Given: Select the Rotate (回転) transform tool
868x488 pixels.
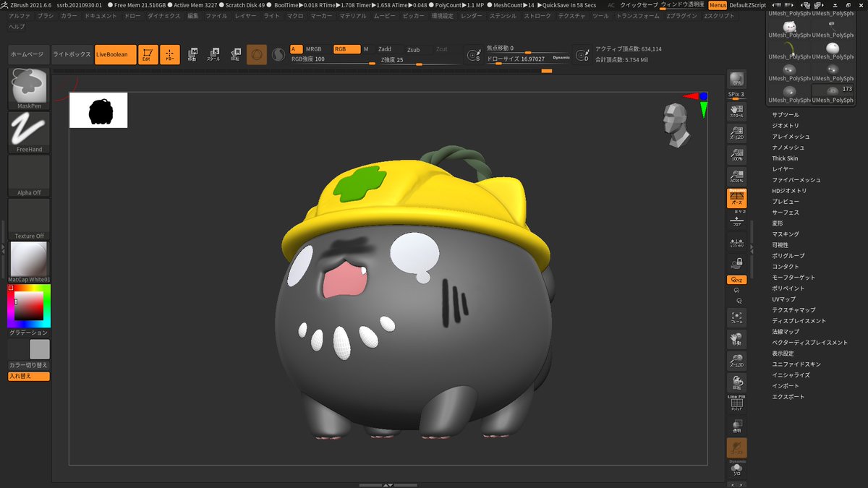Looking at the screenshot, I should pyautogui.click(x=236, y=55).
